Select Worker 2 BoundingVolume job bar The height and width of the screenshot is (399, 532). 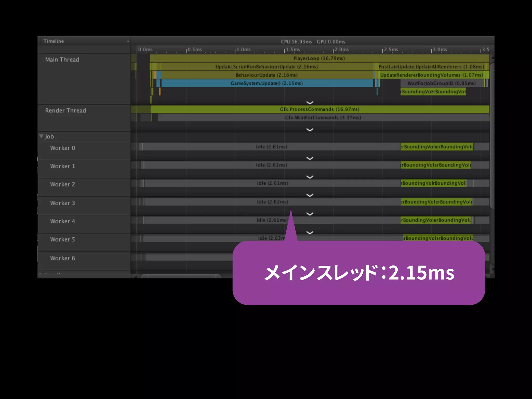(434, 183)
